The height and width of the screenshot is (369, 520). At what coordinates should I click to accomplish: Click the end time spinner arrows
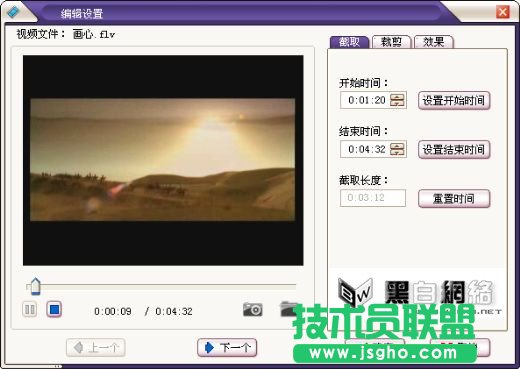point(397,149)
